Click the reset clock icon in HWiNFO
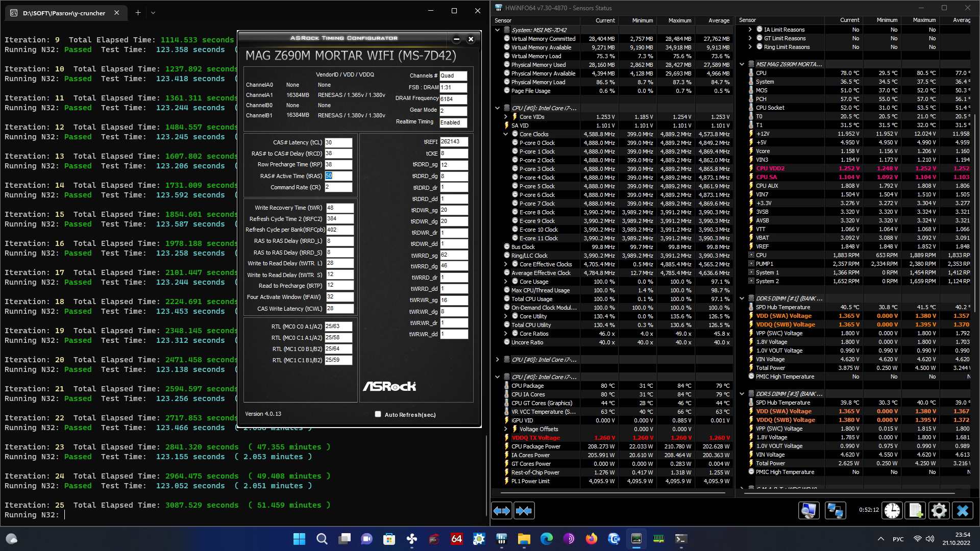Screen dimensions: 980x551 892,511
